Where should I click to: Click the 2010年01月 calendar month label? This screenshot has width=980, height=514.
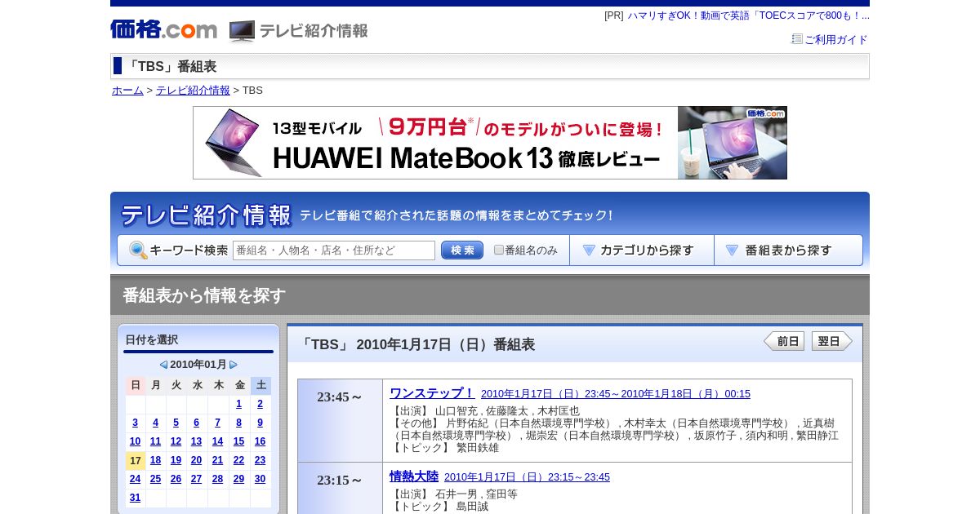coord(198,365)
